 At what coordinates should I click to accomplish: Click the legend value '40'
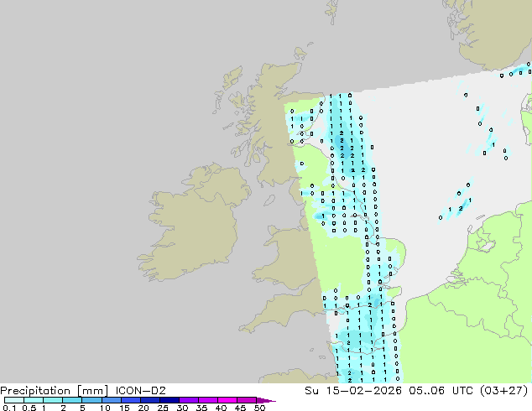tap(221, 408)
